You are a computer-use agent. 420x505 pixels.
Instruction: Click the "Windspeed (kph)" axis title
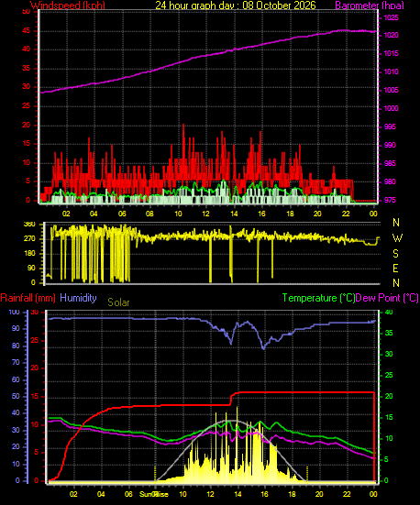tap(68, 5)
